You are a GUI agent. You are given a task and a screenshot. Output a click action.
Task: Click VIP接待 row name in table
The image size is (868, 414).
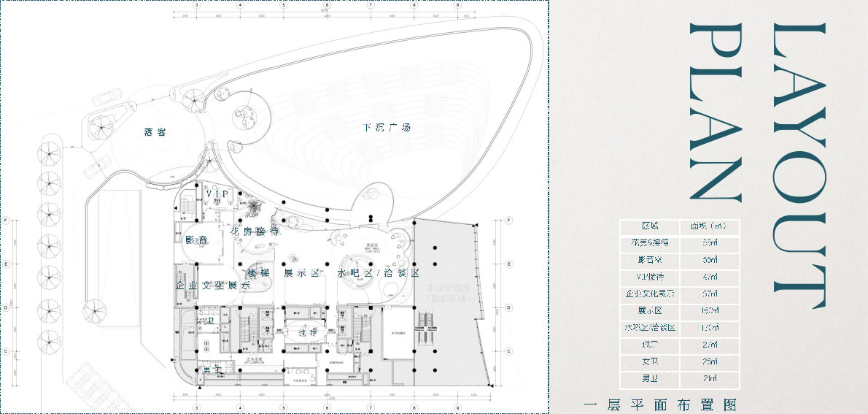click(x=649, y=277)
